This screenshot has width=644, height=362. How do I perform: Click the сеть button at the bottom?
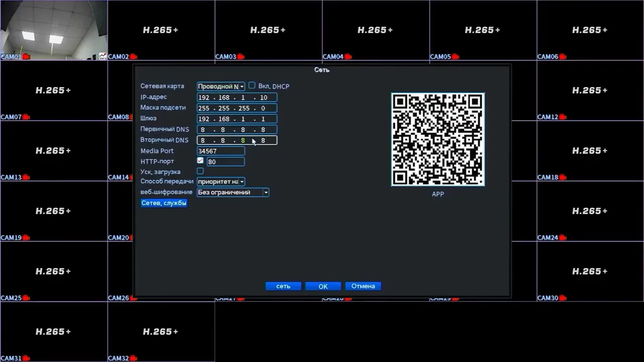[x=283, y=286]
